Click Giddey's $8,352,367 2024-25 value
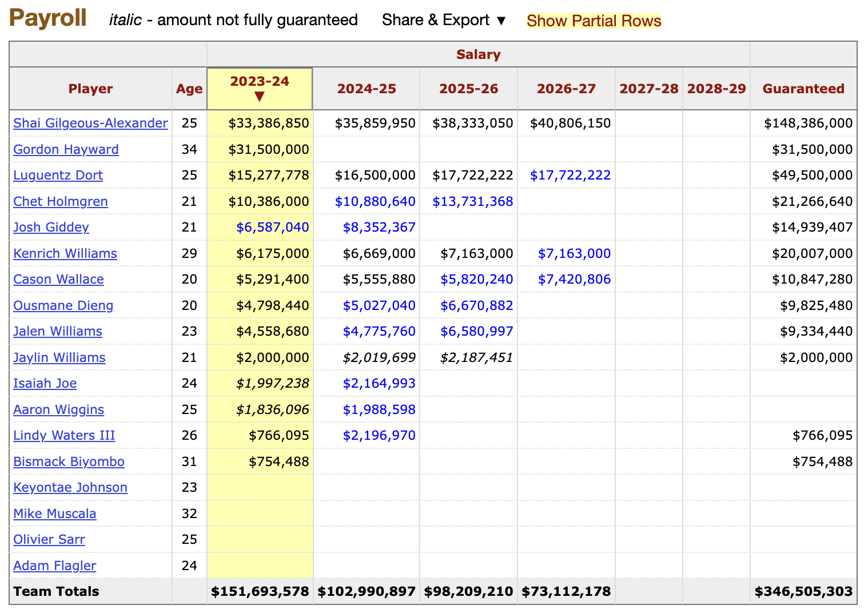868x613 pixels. click(x=379, y=227)
